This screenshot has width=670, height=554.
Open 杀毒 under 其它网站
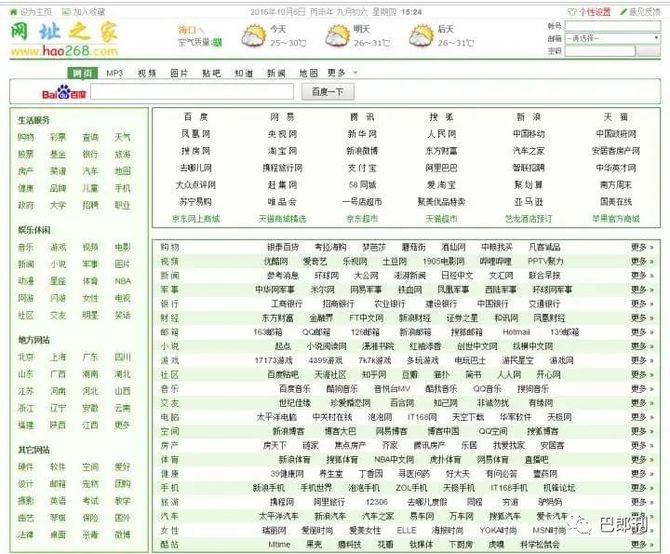coord(90,535)
